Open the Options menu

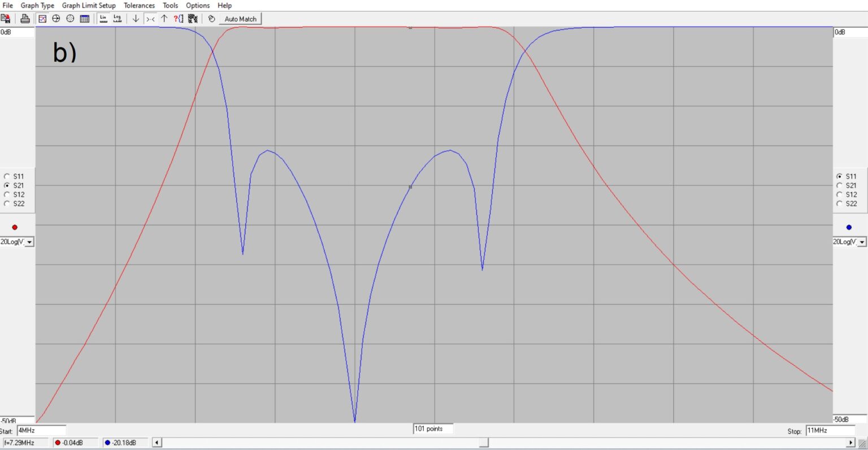pyautogui.click(x=198, y=5)
